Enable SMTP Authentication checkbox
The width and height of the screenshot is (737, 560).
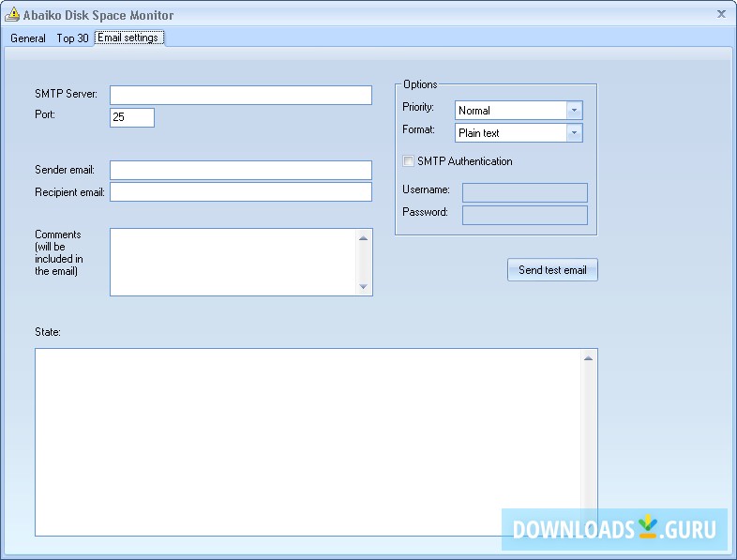point(408,161)
